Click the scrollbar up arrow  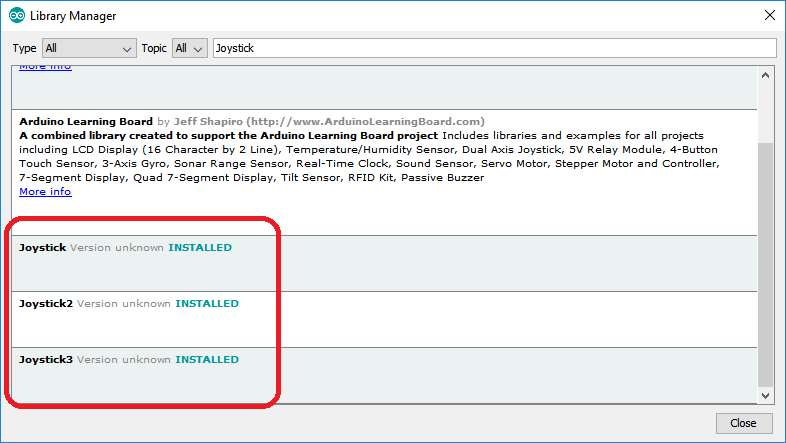[765, 76]
